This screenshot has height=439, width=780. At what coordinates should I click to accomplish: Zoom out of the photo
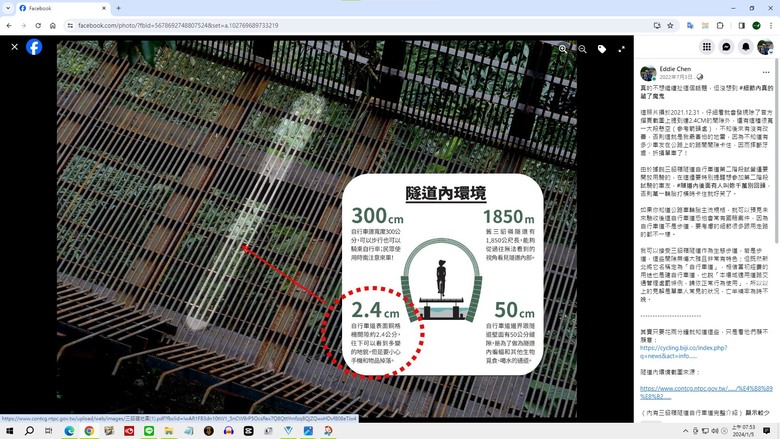pyautogui.click(x=582, y=49)
